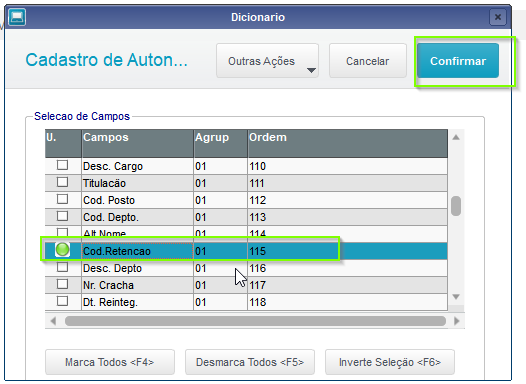Click Desmarca Todos <F5> button
This screenshot has width=526, height=384.
coord(250,362)
